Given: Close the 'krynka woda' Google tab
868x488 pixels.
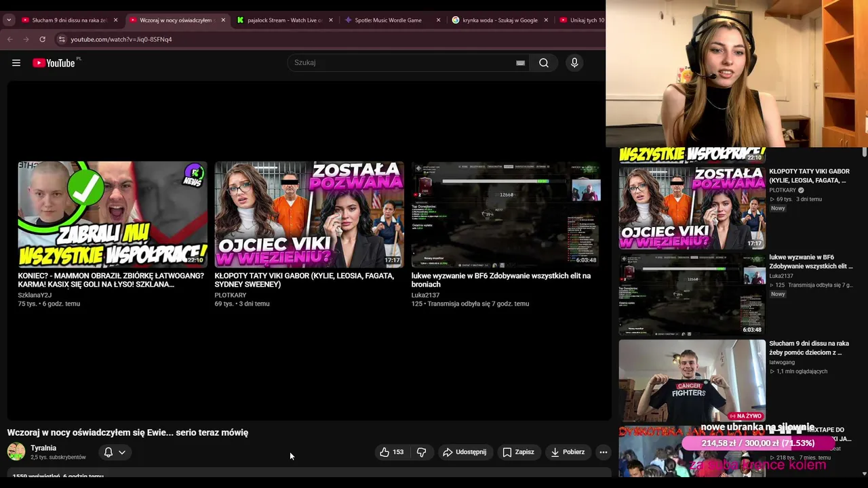Looking at the screenshot, I should pos(546,20).
